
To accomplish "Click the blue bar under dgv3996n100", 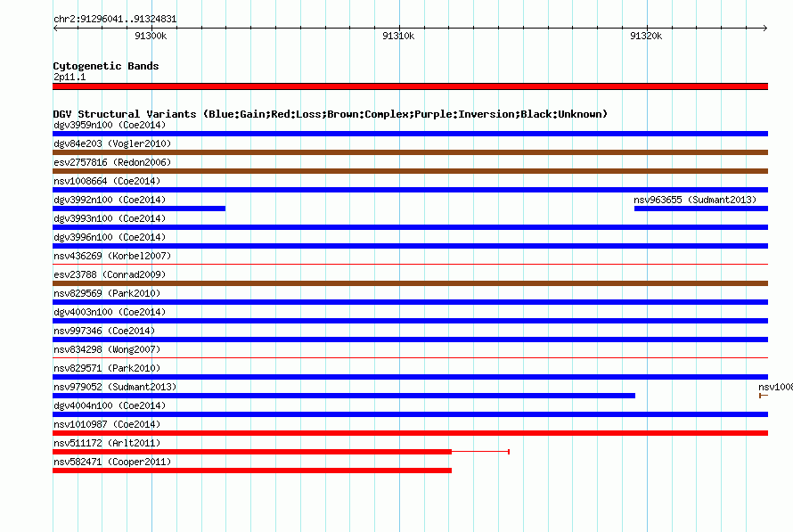I will point(410,246).
